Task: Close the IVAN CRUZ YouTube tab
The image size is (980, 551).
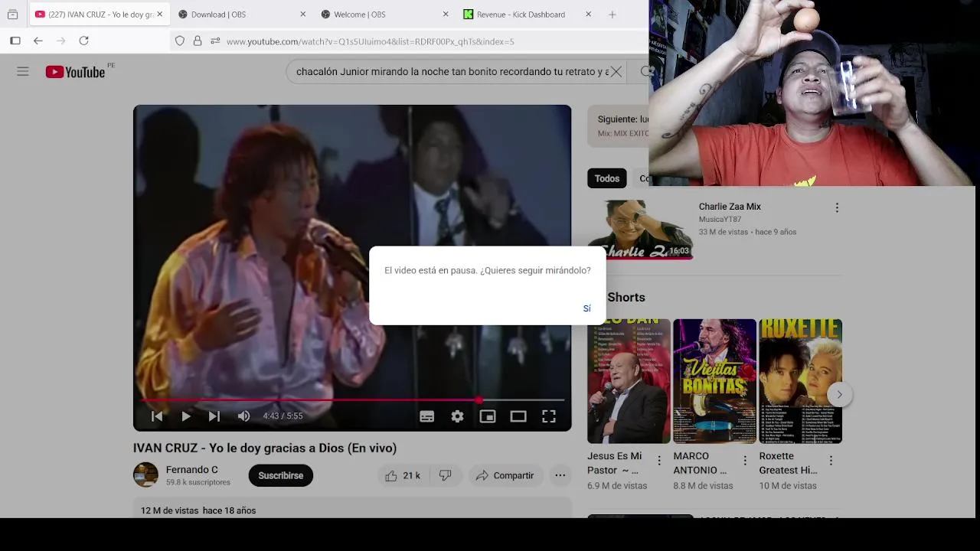Action: pyautogui.click(x=160, y=14)
